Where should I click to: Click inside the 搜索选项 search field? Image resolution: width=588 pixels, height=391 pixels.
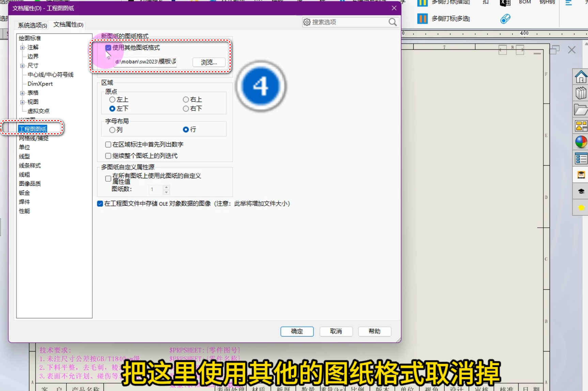344,22
